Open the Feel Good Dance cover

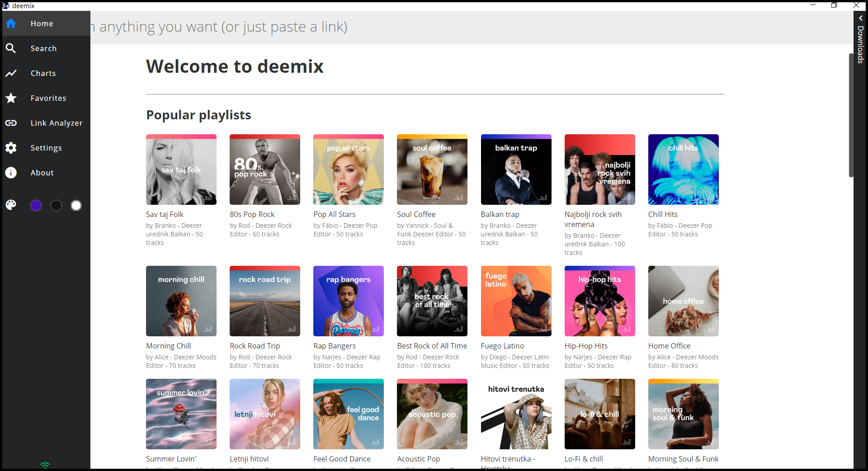(349, 414)
